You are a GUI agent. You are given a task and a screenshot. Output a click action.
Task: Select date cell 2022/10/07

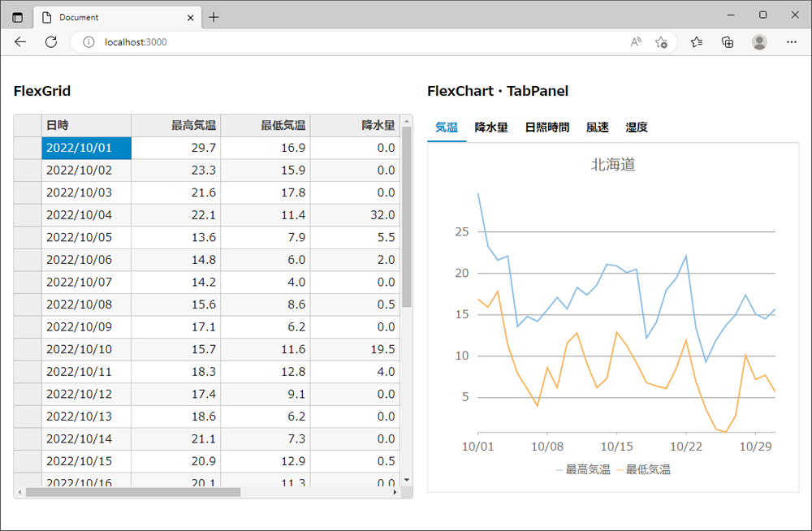(x=87, y=283)
